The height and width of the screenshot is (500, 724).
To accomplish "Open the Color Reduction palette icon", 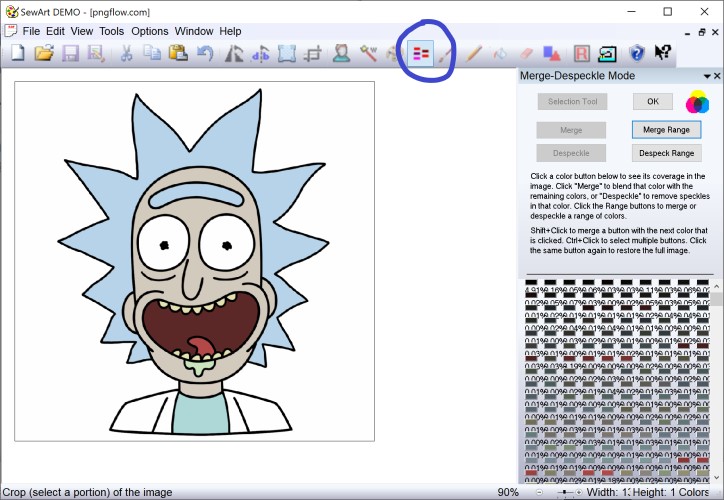I will (393, 54).
